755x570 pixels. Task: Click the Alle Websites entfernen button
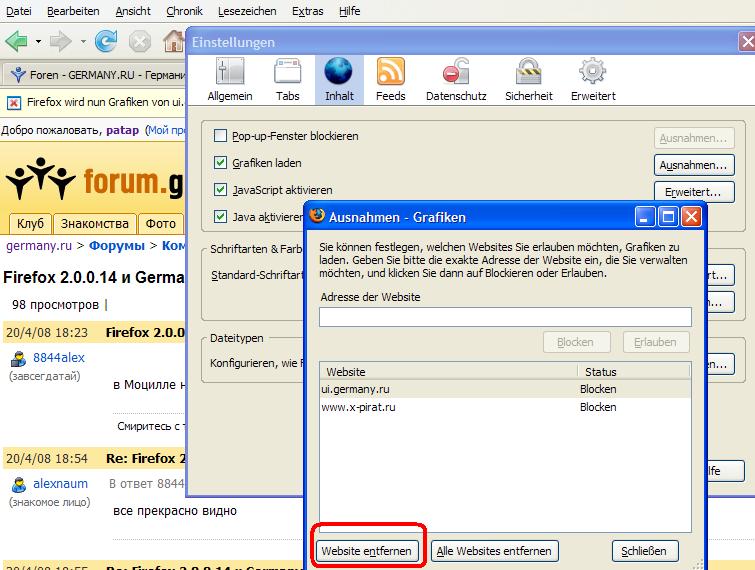coord(495,551)
